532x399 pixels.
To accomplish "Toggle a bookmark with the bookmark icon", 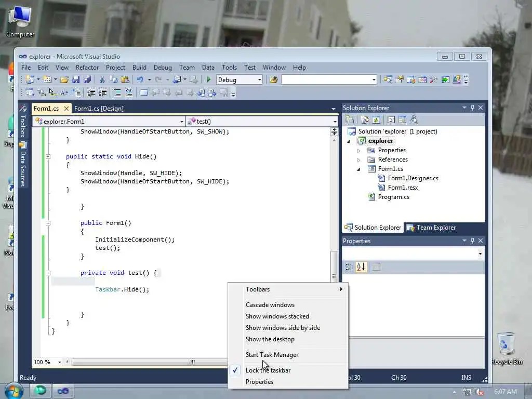I will (x=144, y=92).
